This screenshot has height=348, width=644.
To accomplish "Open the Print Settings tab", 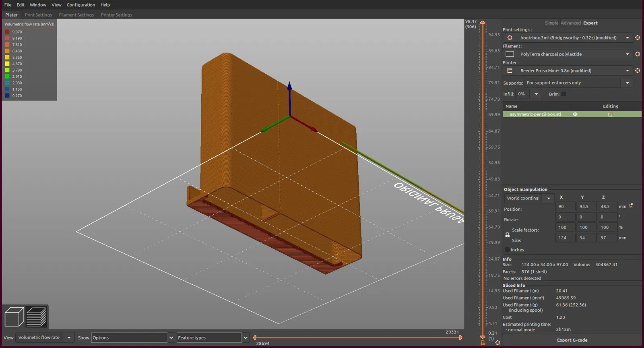I will point(38,15).
